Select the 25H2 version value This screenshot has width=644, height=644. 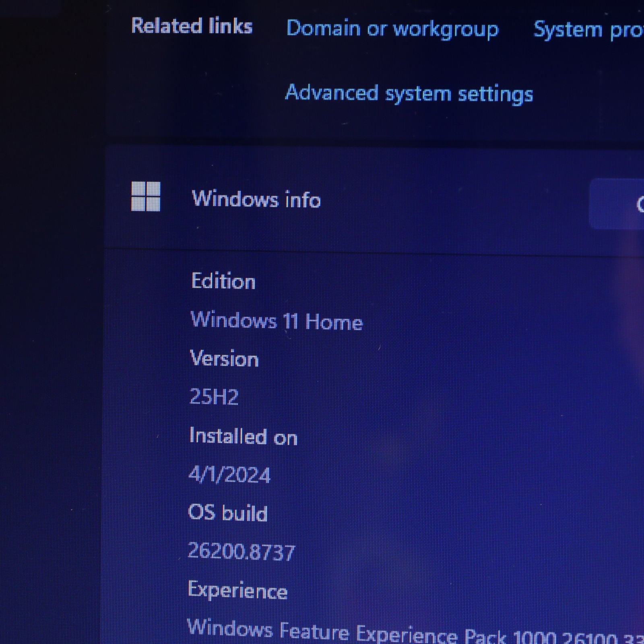tap(214, 397)
